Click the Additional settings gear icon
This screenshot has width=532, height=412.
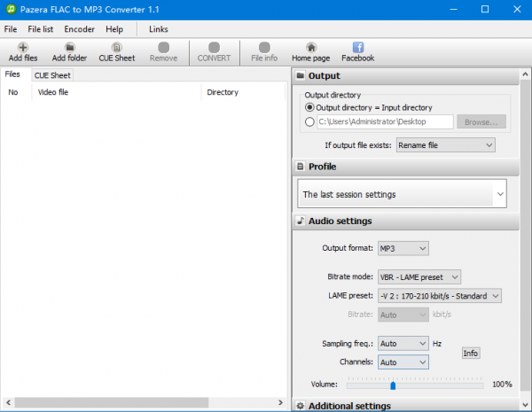(300, 406)
